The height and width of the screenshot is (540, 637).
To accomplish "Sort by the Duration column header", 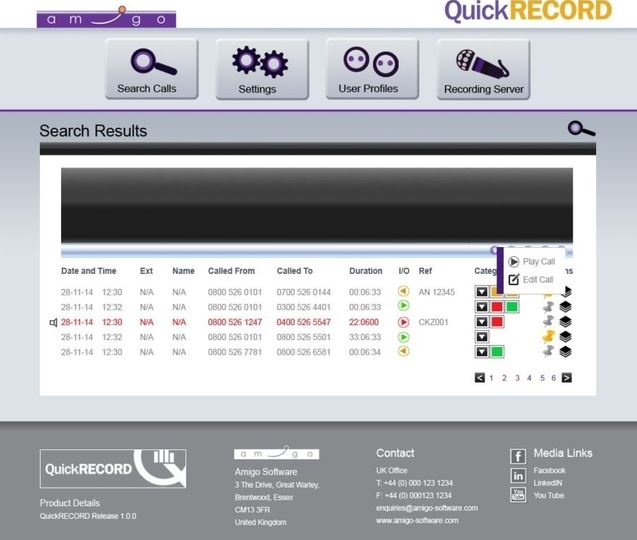I will [x=366, y=271].
